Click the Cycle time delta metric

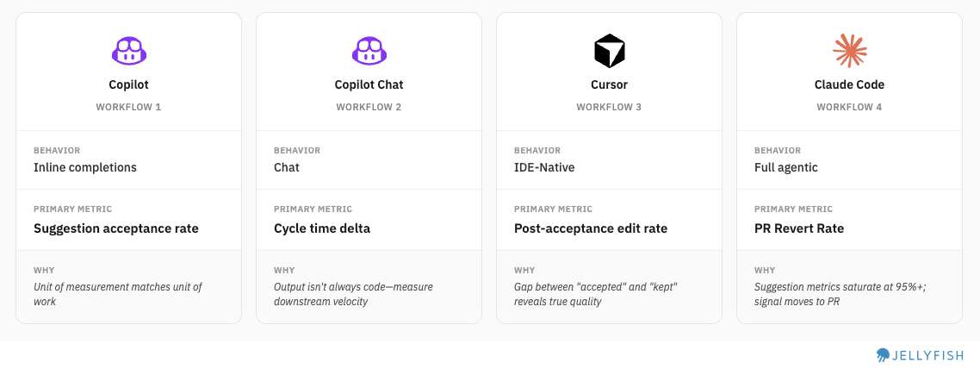322,228
